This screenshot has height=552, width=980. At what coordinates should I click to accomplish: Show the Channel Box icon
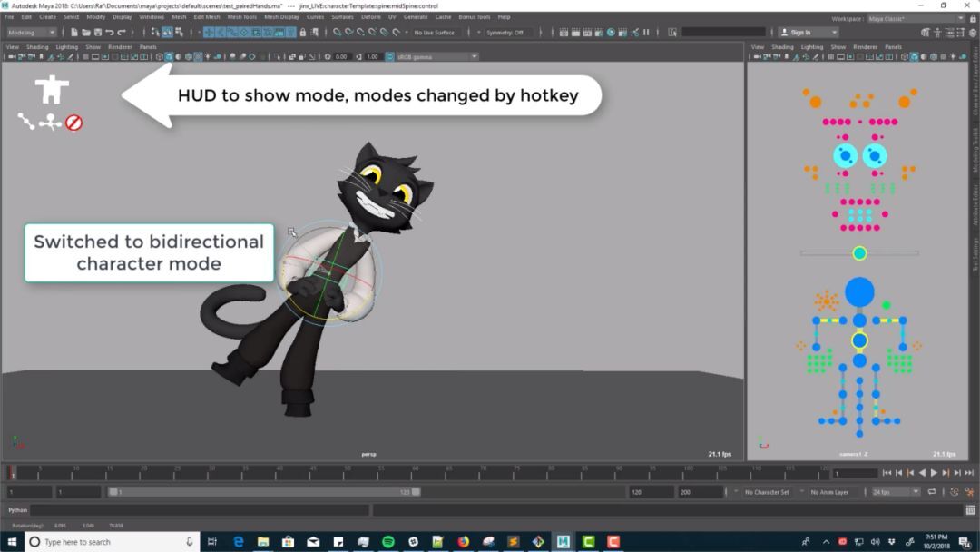click(x=973, y=33)
